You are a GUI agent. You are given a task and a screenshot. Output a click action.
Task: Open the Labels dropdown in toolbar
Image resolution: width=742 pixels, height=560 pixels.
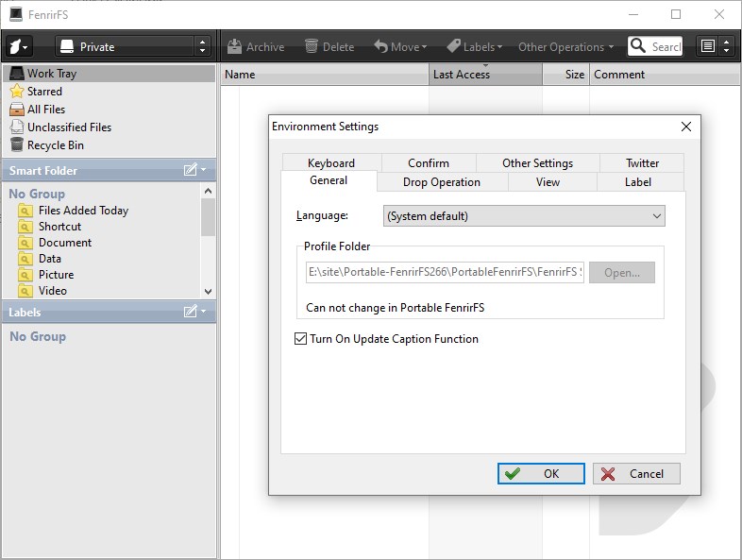tap(475, 46)
